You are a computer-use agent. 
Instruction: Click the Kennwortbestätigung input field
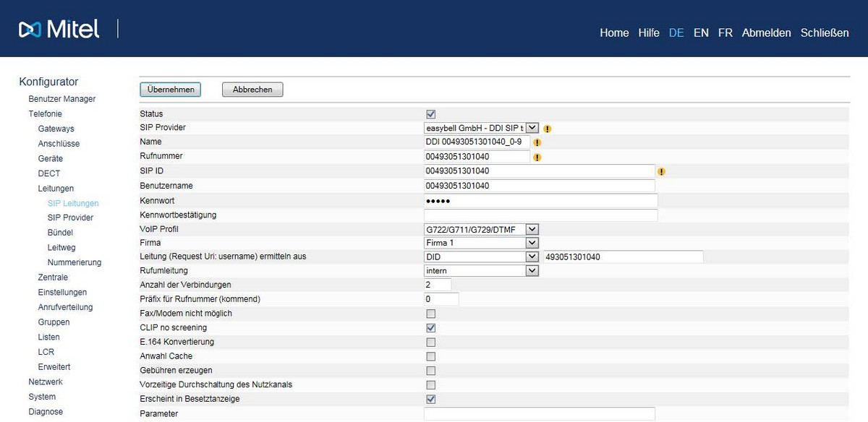pyautogui.click(x=540, y=215)
